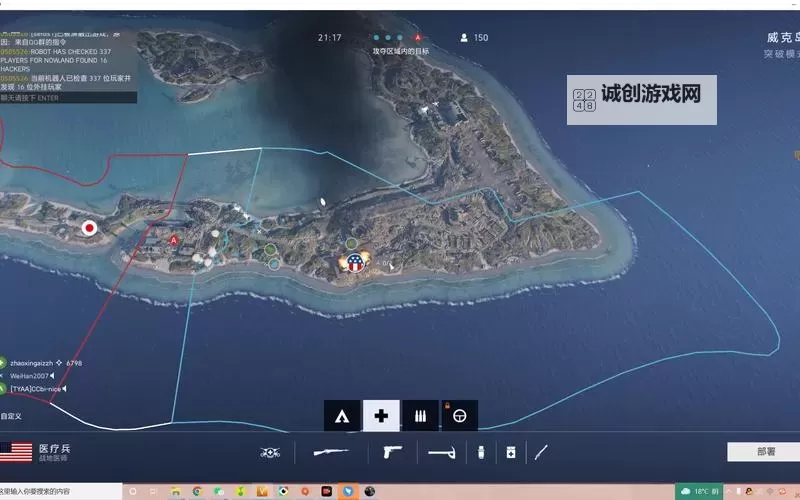Click the objective A indicator in top HUD
The image size is (800, 500).
(x=418, y=37)
